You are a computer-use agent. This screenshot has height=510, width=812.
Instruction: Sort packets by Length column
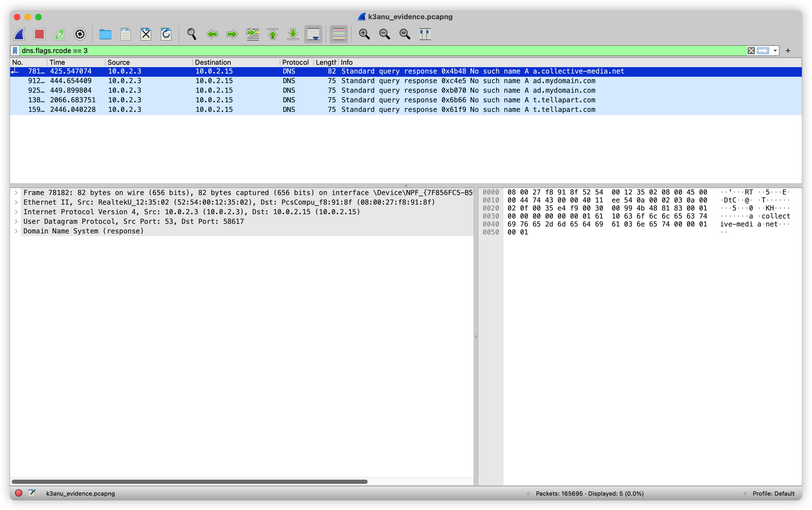click(x=326, y=62)
